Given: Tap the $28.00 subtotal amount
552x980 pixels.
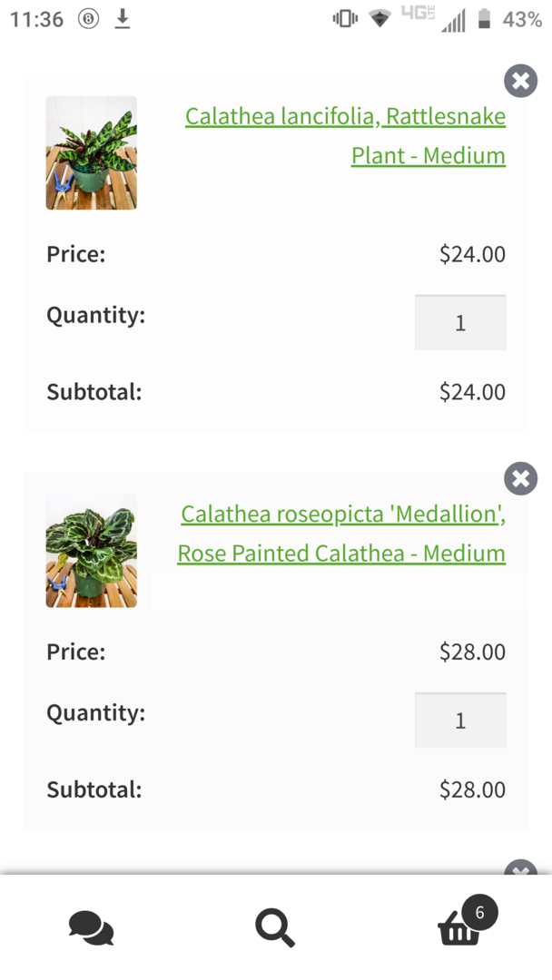Looking at the screenshot, I should (472, 789).
